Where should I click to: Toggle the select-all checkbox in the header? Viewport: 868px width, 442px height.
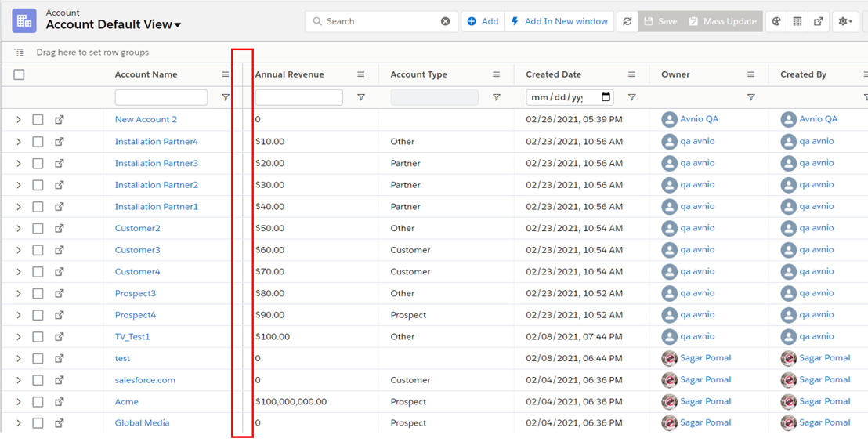click(20, 74)
